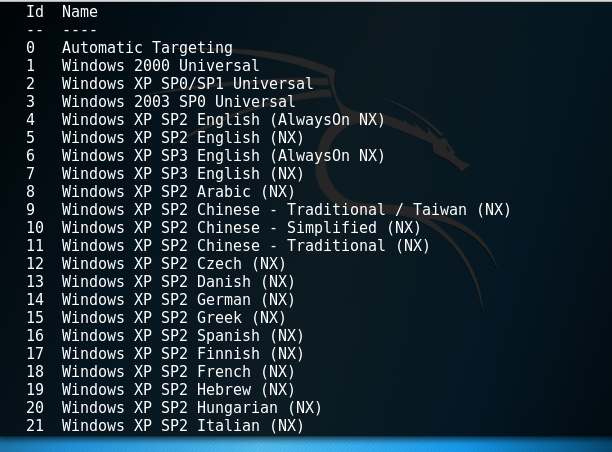Click the "Windows 2000 Universal" line
The height and width of the screenshot is (452, 612).
(x=160, y=66)
